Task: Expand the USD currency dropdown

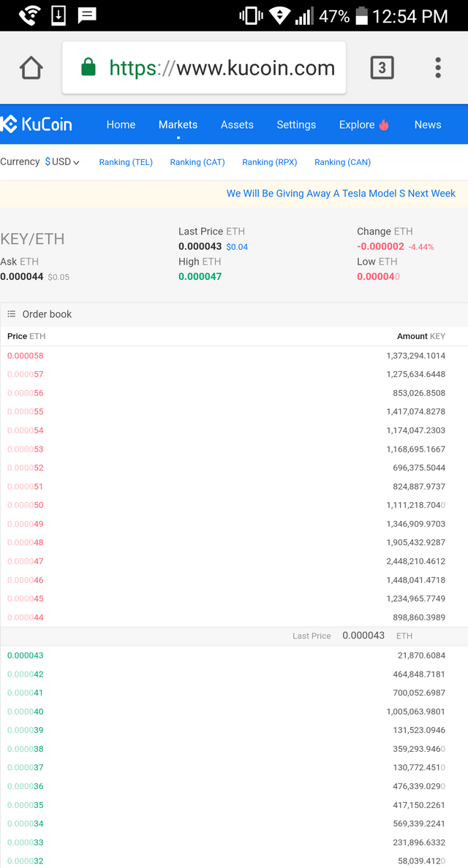Action: (x=62, y=161)
